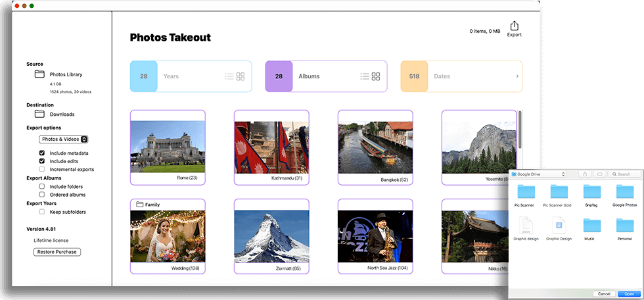
Task: Switch Albums to list view
Action: (x=364, y=76)
